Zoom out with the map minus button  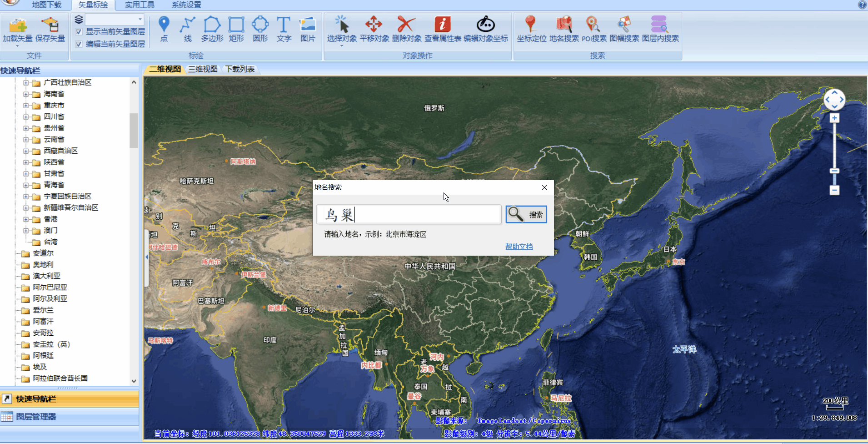834,190
